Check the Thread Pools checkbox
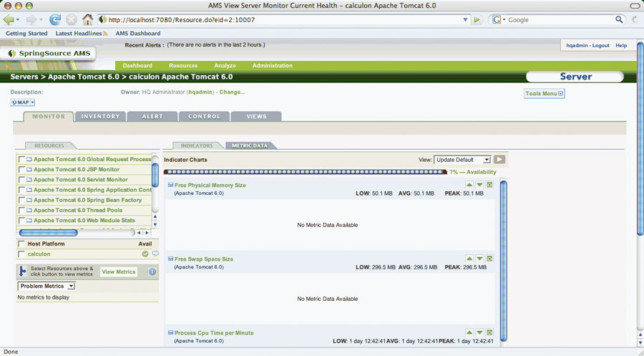The image size is (644, 356). [21, 210]
